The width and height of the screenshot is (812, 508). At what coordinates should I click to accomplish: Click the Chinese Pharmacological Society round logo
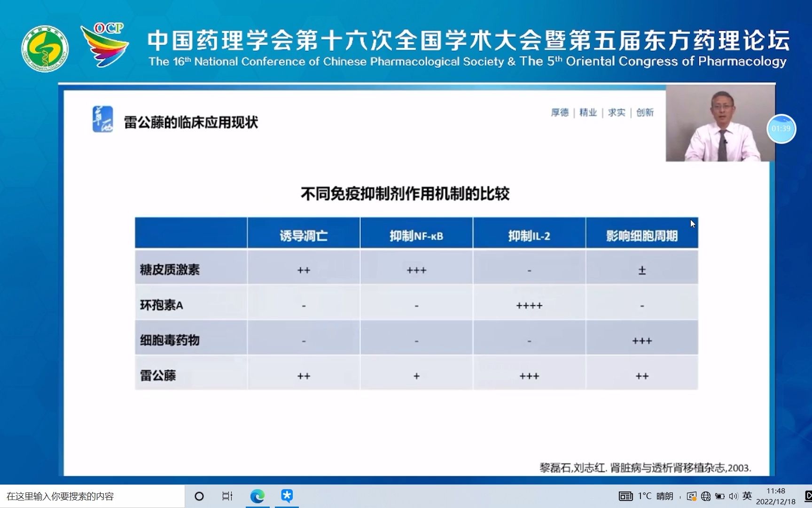coord(45,49)
